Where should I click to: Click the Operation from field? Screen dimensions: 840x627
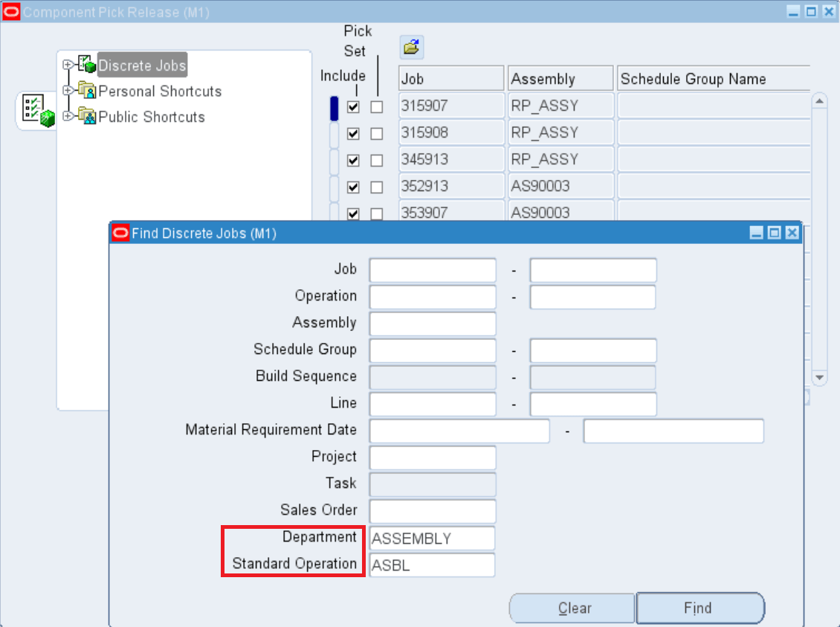[433, 297]
